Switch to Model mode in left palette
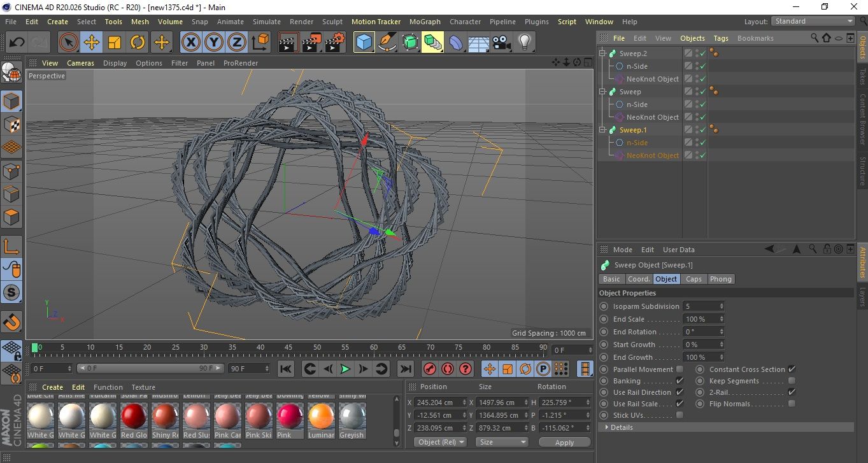This screenshot has height=463, width=868. pyautogui.click(x=12, y=101)
